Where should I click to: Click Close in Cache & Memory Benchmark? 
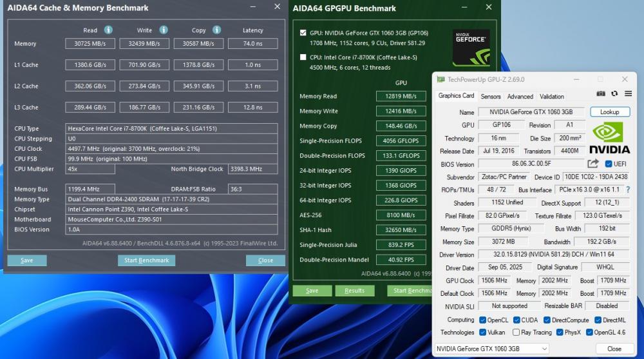tap(265, 260)
